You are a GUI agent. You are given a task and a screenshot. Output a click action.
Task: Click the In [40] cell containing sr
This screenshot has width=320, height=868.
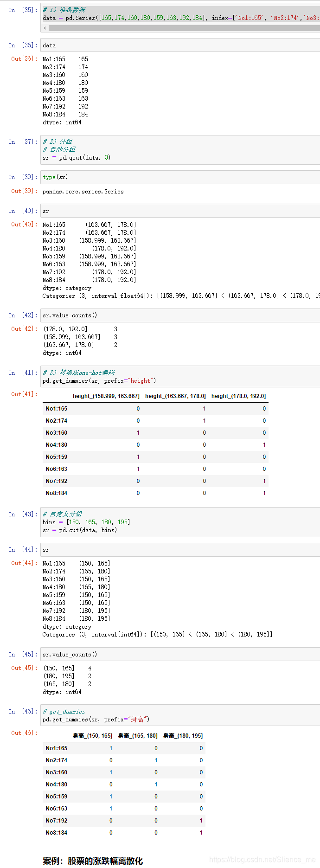[x=180, y=211]
